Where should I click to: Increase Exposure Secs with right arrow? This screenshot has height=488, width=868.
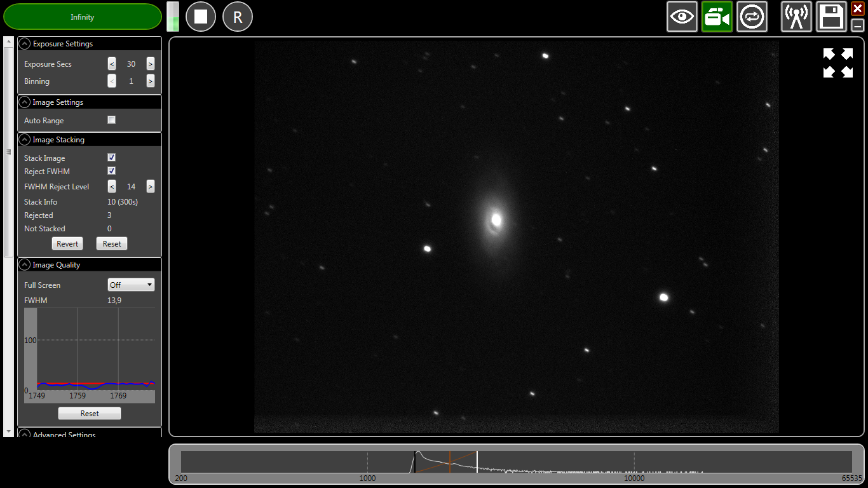[x=151, y=64]
